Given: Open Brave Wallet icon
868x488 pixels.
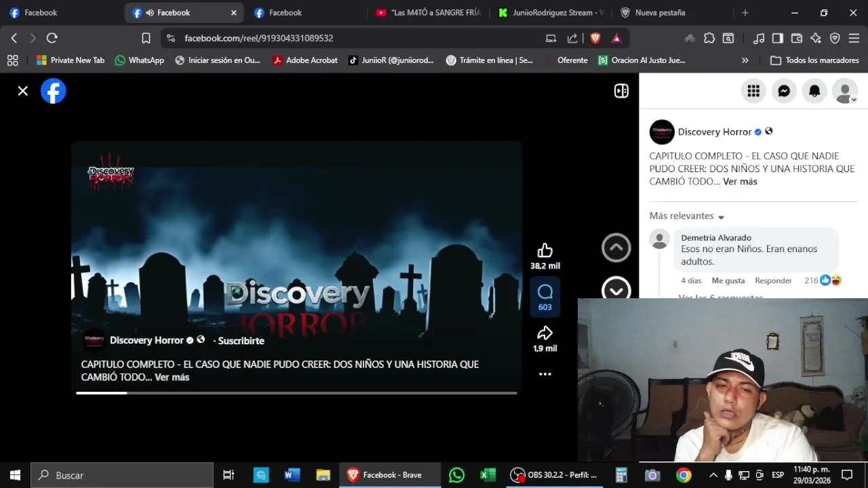Looking at the screenshot, I should [797, 38].
